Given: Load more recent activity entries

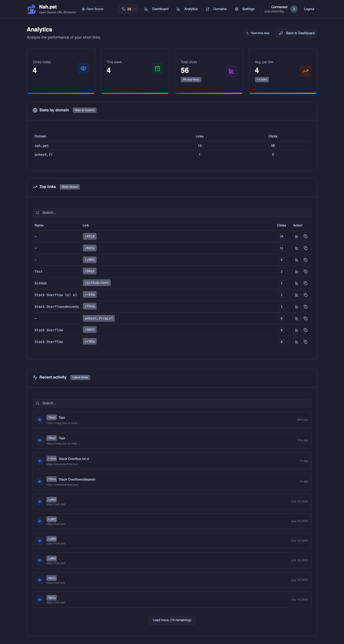Looking at the screenshot, I should tap(172, 620).
